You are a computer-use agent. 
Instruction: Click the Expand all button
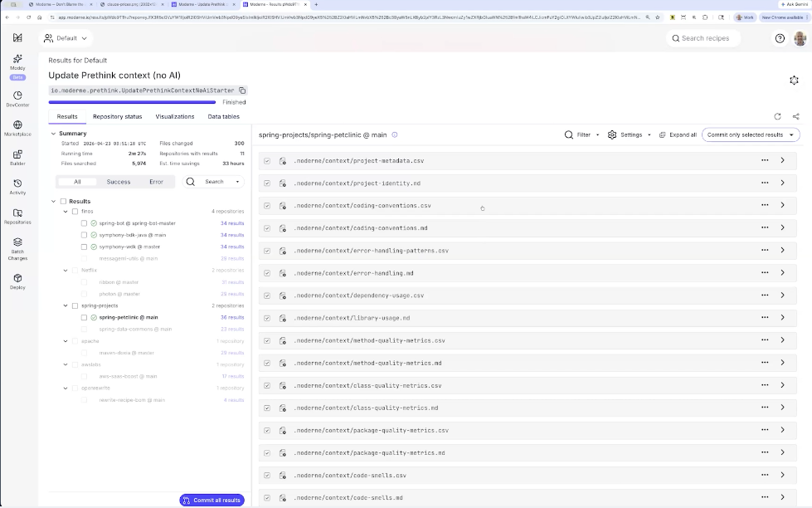(678, 134)
